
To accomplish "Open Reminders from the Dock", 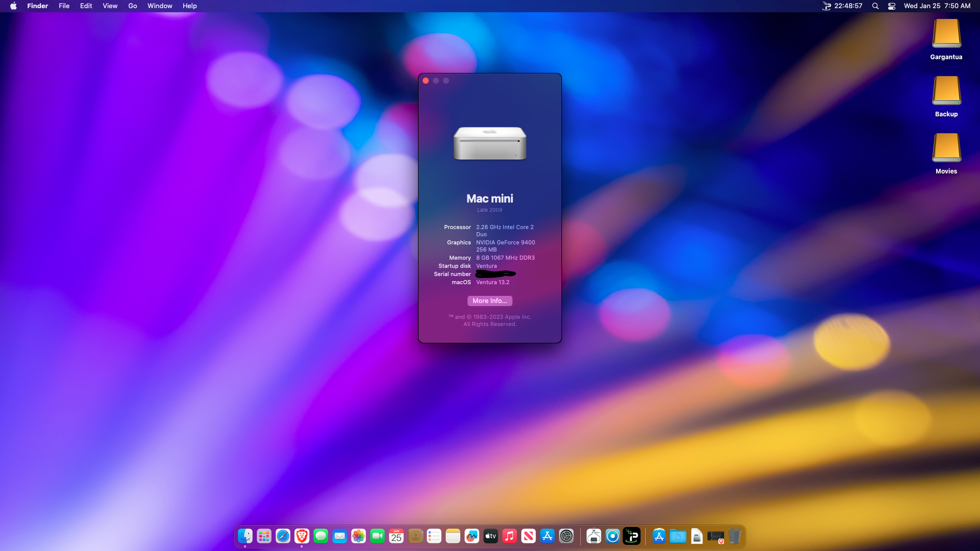I will point(434,536).
